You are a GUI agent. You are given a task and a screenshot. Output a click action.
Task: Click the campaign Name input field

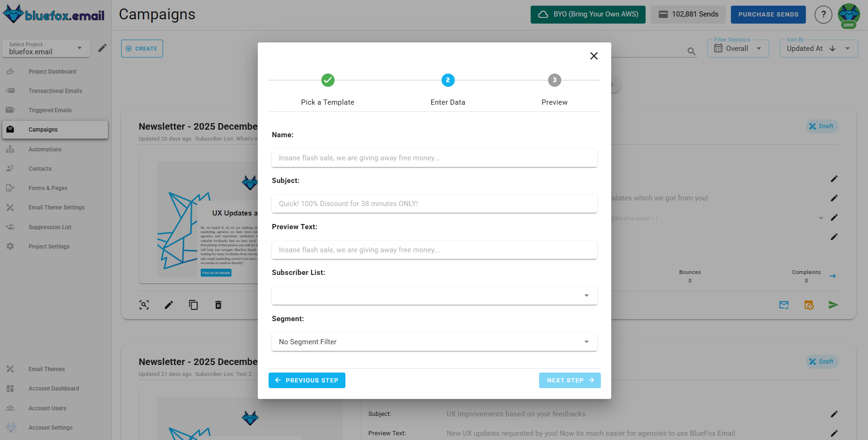point(434,158)
